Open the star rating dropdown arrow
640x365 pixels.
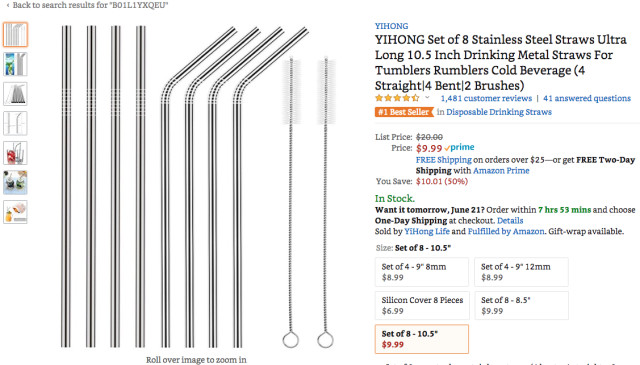(427, 98)
